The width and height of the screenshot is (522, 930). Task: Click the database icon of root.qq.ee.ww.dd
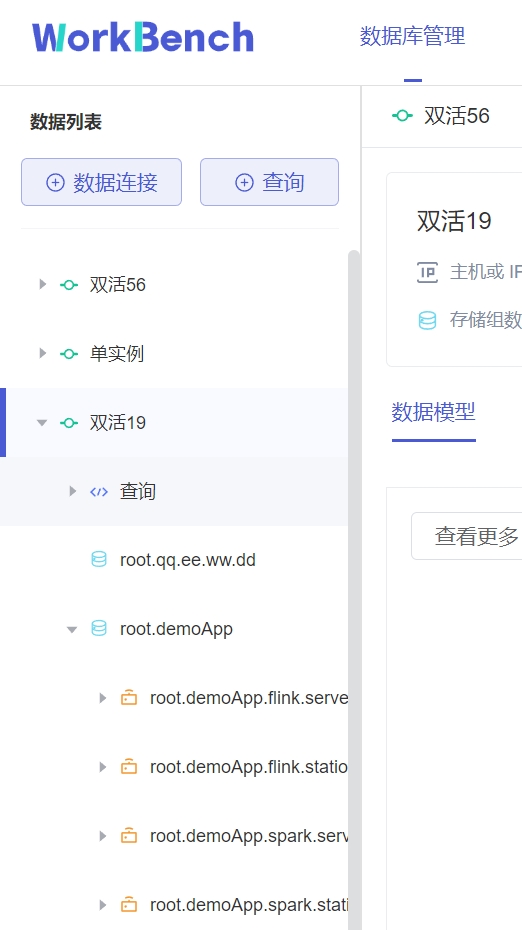point(99,560)
